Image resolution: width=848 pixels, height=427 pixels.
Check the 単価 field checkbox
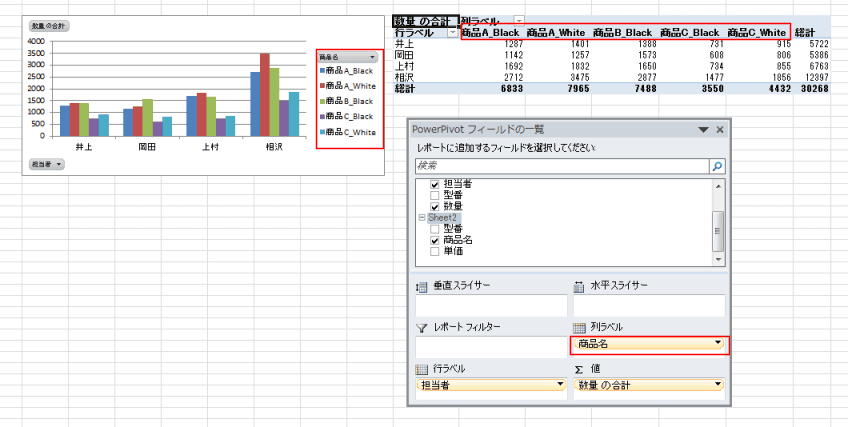click(x=435, y=252)
